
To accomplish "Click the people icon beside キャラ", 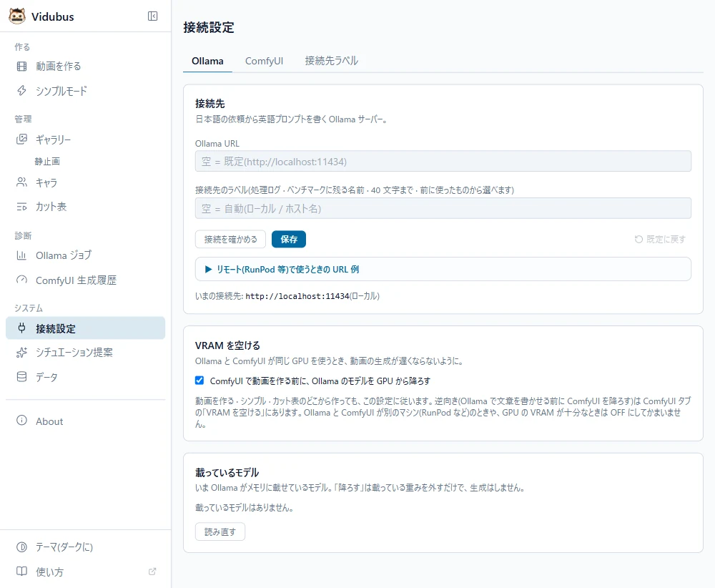I will point(21,182).
